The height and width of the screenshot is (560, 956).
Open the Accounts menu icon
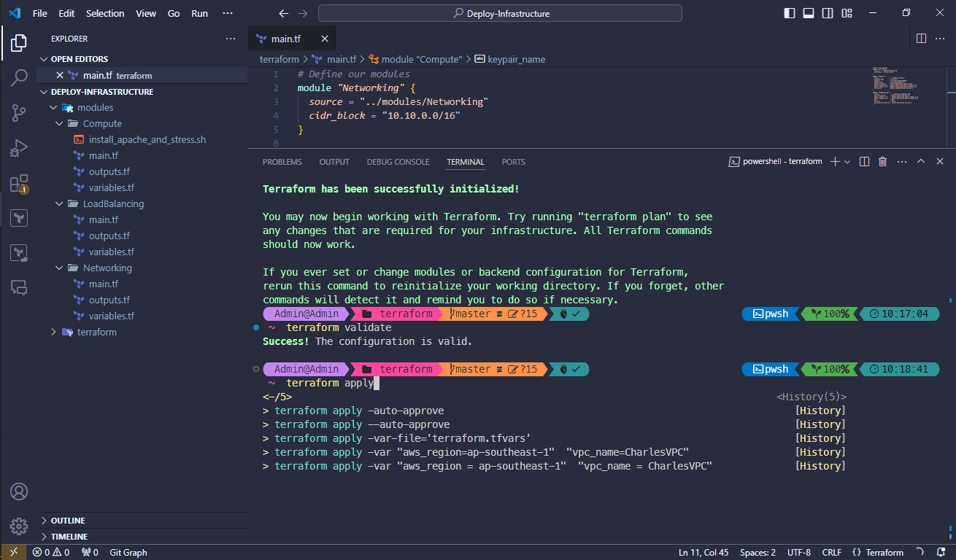(x=19, y=491)
